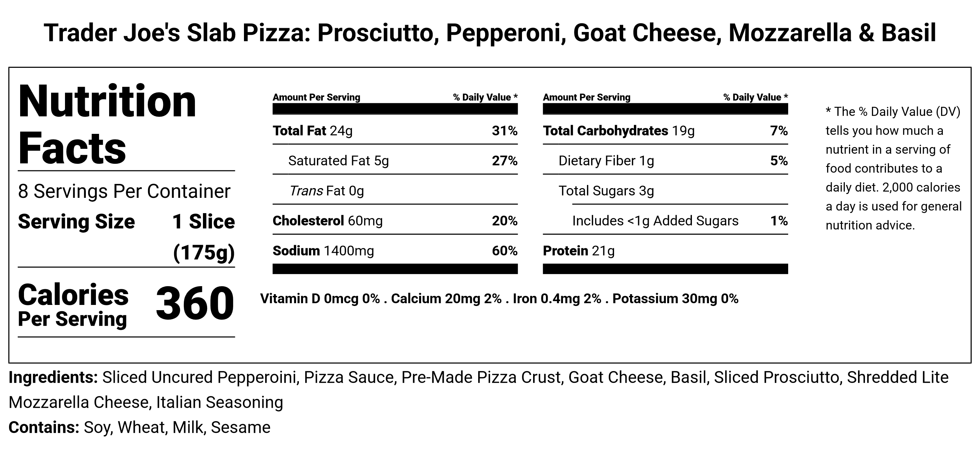The width and height of the screenshot is (980, 460).
Task: Click the Total Sugars 3g entry
Action: pyautogui.click(x=606, y=191)
